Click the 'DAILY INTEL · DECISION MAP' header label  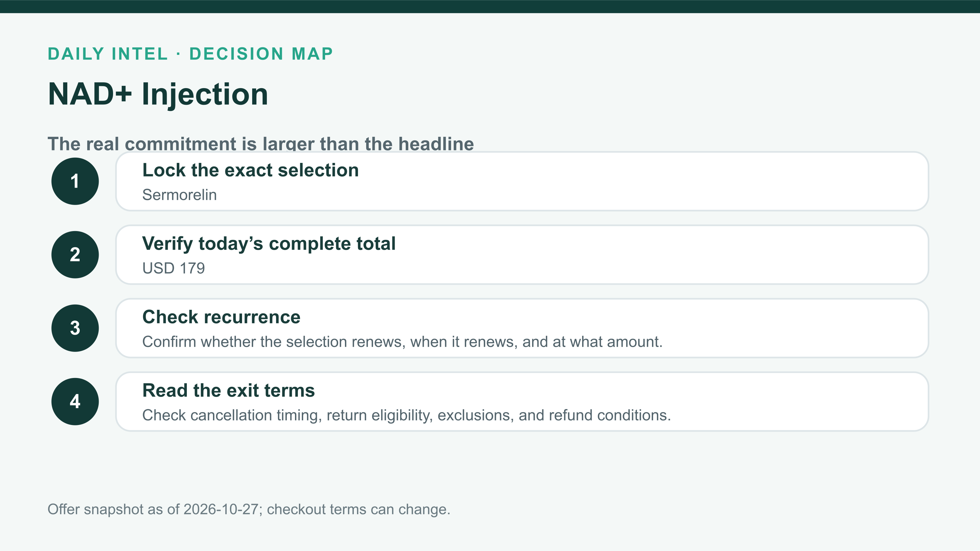(x=190, y=54)
